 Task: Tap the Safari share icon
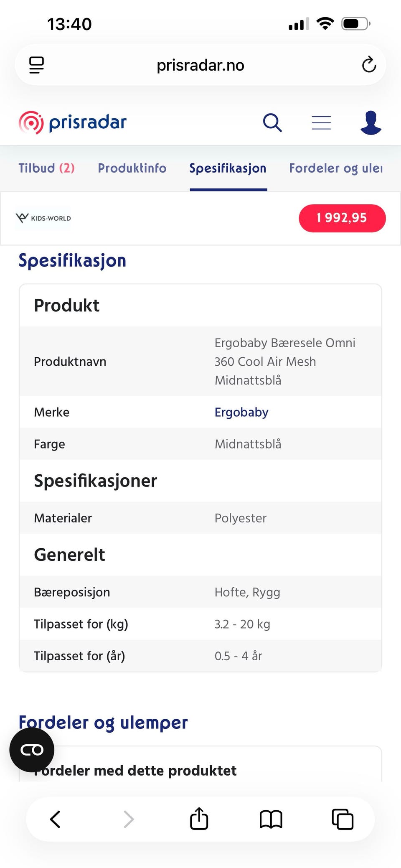(x=199, y=818)
